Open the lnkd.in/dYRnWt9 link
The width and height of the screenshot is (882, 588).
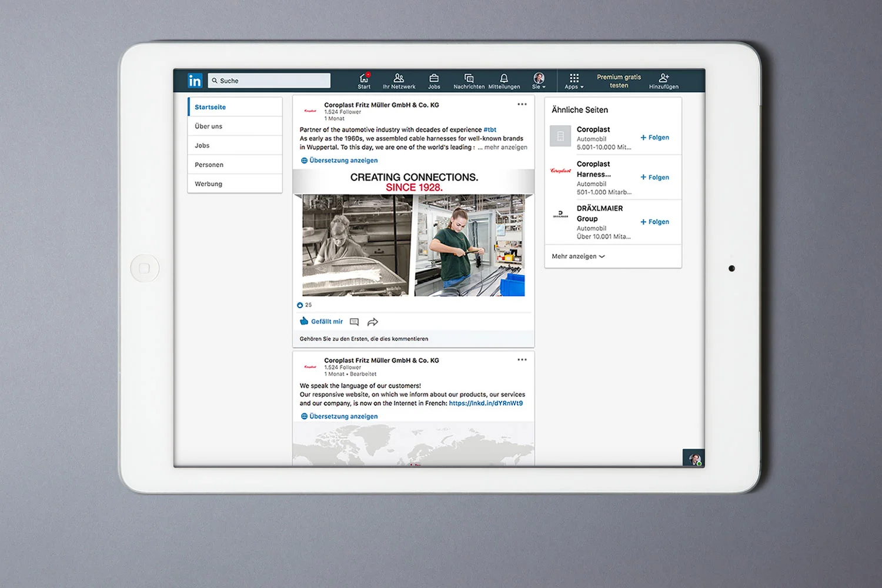[486, 403]
